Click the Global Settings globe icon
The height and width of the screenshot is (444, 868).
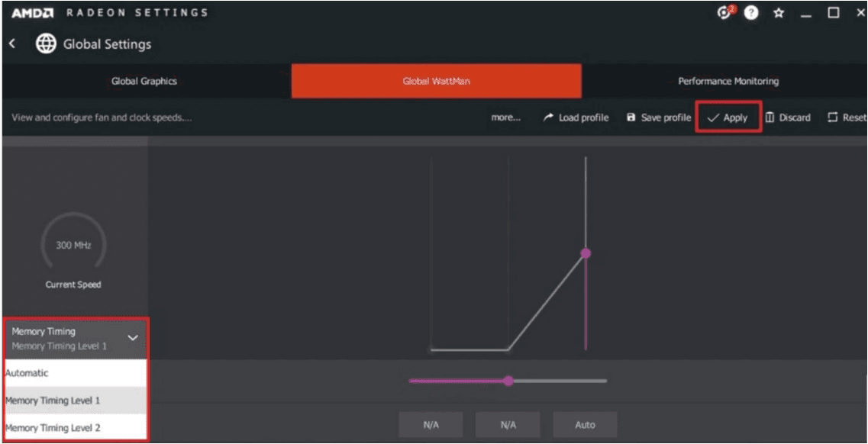pos(46,43)
